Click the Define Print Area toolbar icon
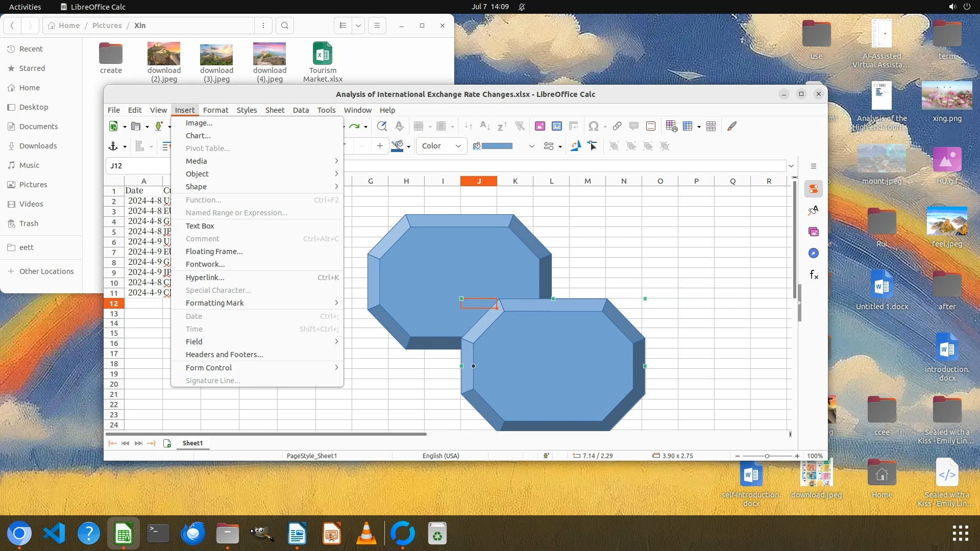The width and height of the screenshot is (980, 551). (671, 126)
